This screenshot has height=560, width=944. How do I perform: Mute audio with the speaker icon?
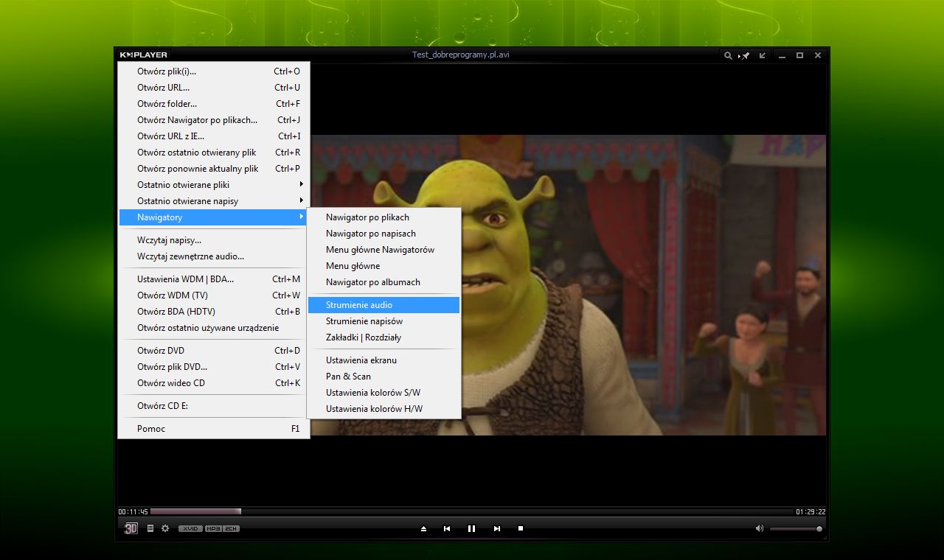pyautogui.click(x=760, y=528)
